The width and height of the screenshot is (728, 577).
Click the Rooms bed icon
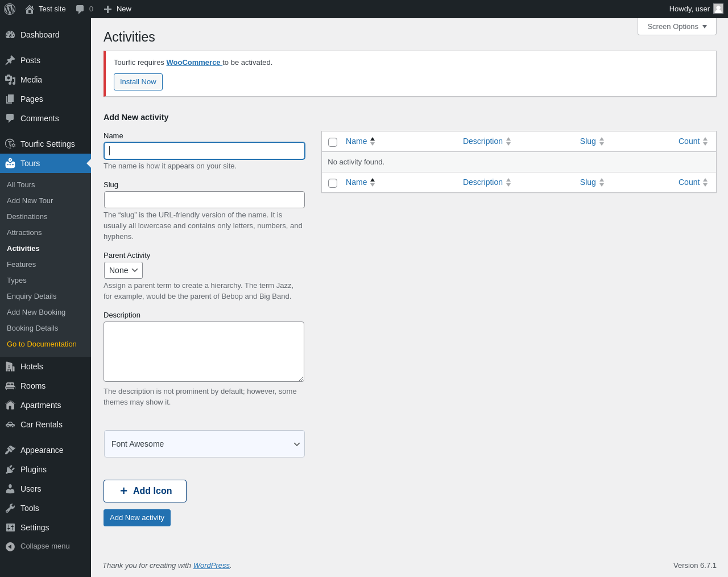pyautogui.click(x=10, y=386)
